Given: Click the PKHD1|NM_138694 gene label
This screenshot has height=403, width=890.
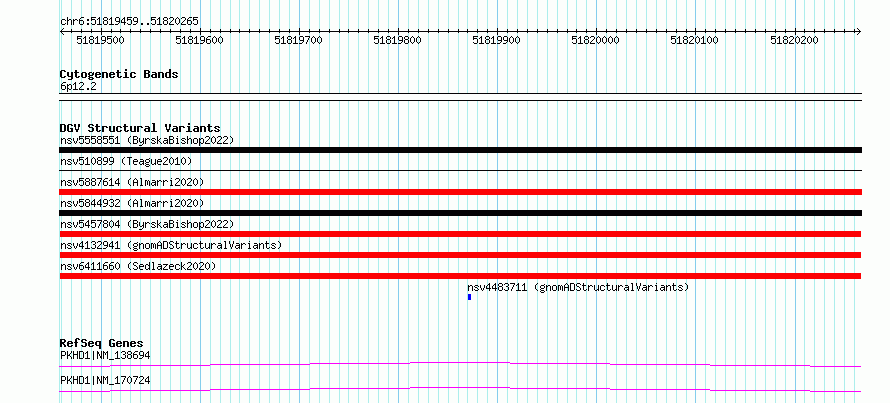Looking at the screenshot, I should point(105,356).
